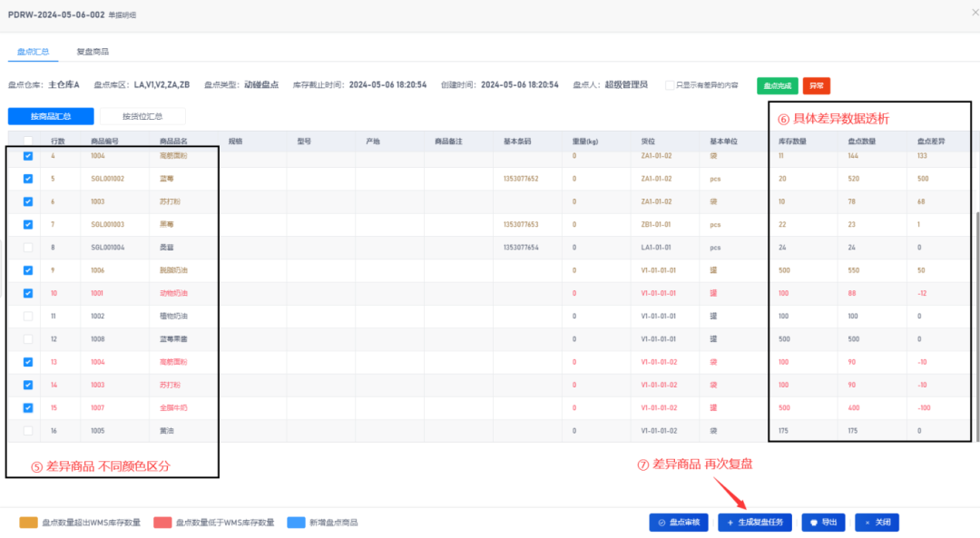
Task: Click the 导出 export button
Action: [x=824, y=523]
